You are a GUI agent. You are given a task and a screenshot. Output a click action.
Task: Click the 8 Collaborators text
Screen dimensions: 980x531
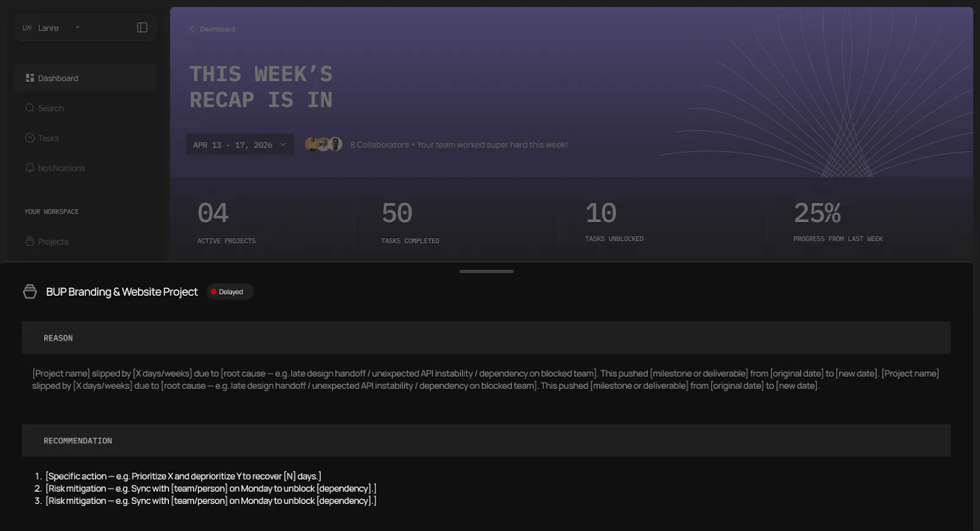pos(380,145)
